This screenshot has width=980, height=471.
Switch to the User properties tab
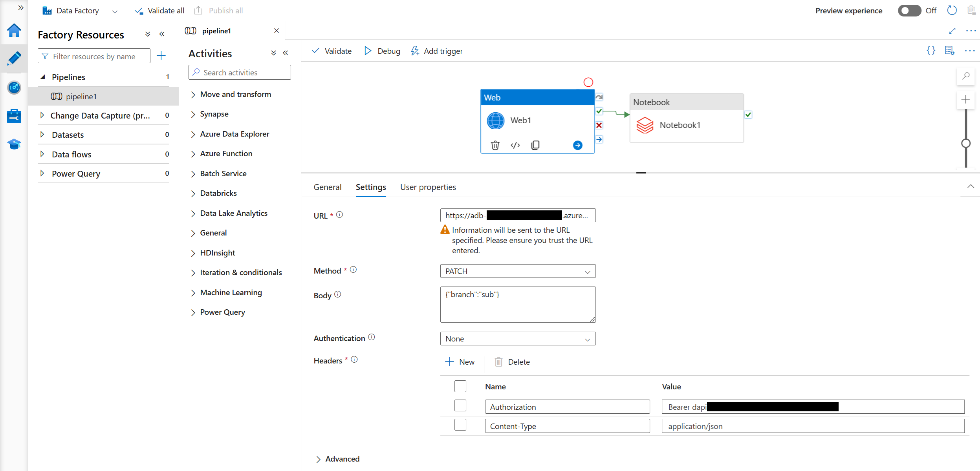pyautogui.click(x=428, y=187)
